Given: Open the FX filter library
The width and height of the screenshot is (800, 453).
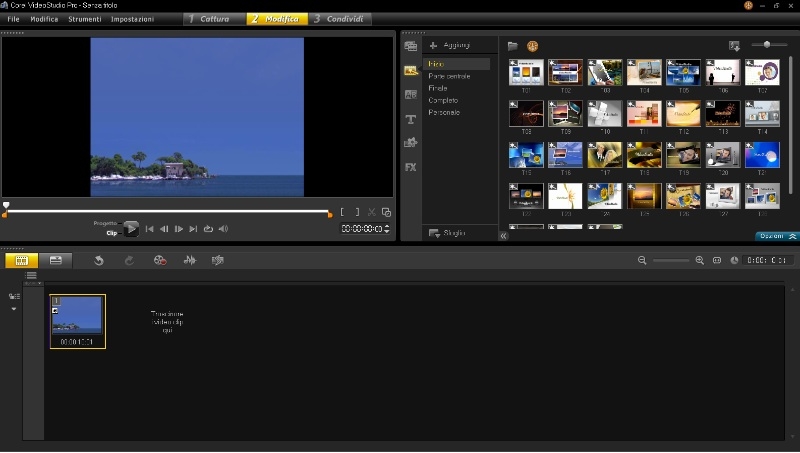Looking at the screenshot, I should (410, 167).
